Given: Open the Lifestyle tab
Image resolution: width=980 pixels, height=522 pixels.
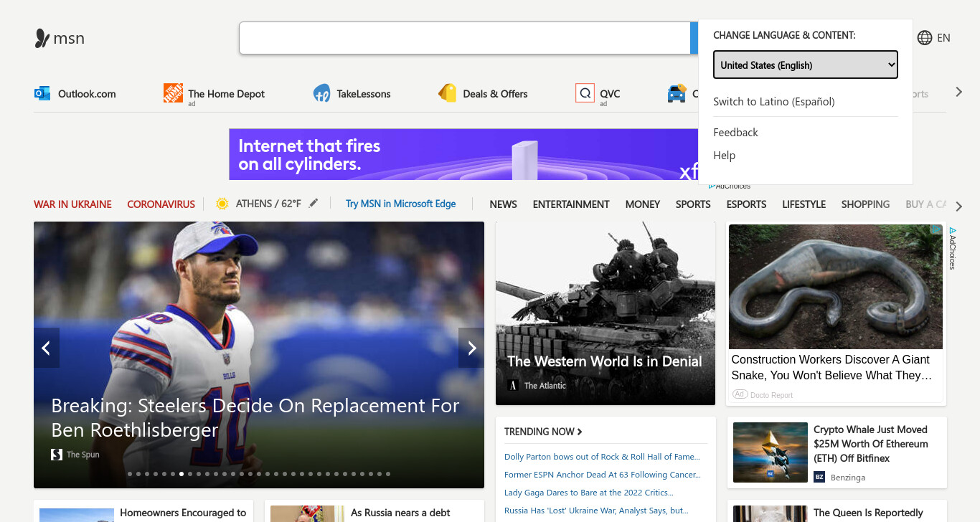Looking at the screenshot, I should pos(804,204).
